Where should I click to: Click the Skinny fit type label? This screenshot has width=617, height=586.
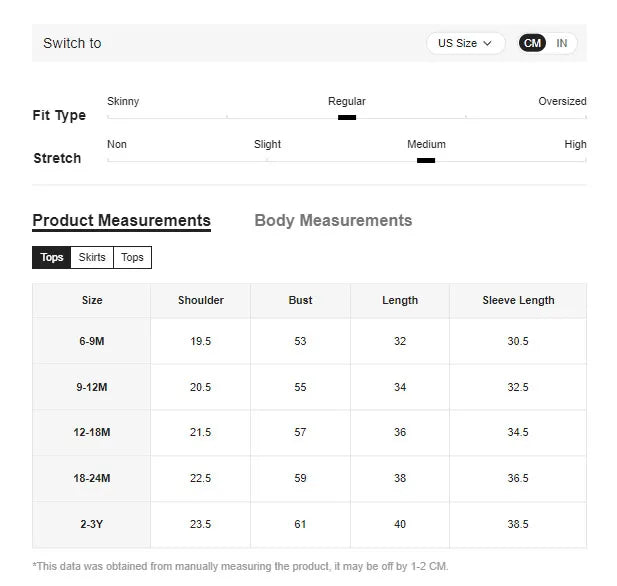[x=123, y=101]
